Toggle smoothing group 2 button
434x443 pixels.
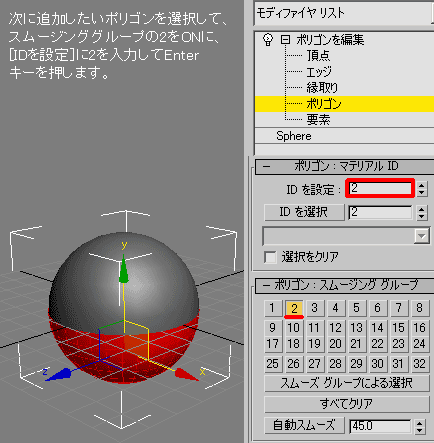[294, 308]
